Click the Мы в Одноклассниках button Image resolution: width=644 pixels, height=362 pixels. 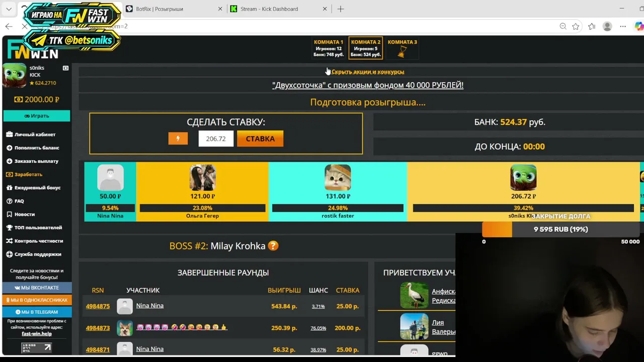(x=37, y=300)
